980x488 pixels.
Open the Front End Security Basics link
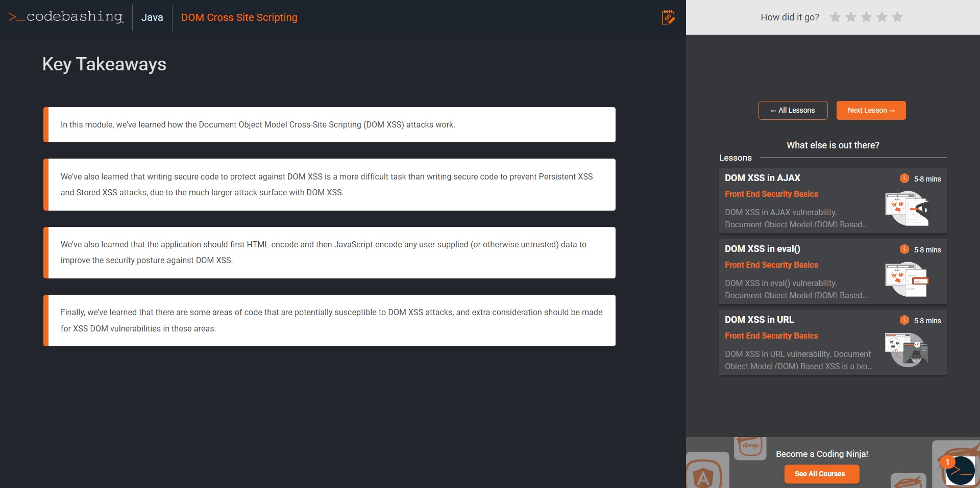(771, 194)
